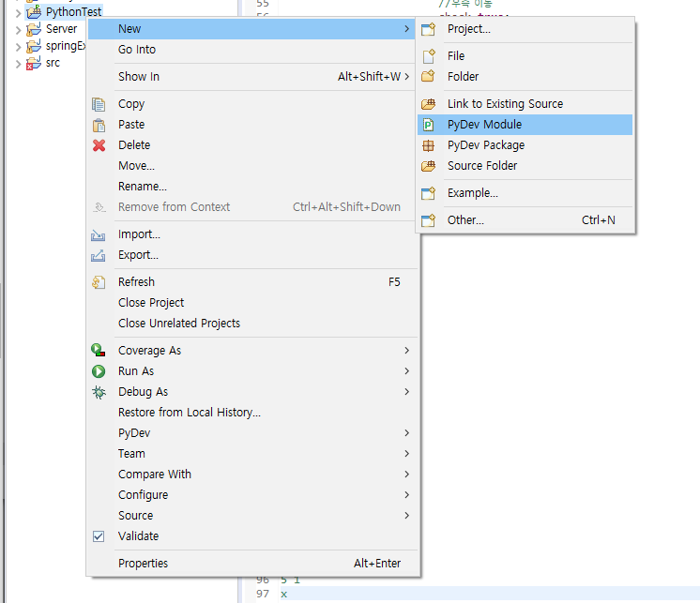Click the Refresh icon
This screenshot has height=603, width=700.
(x=99, y=282)
